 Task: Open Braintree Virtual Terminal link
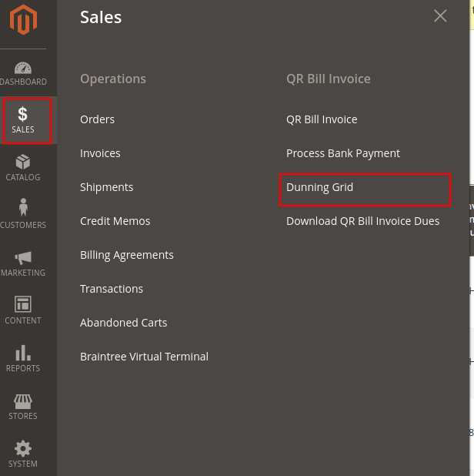pyautogui.click(x=144, y=357)
